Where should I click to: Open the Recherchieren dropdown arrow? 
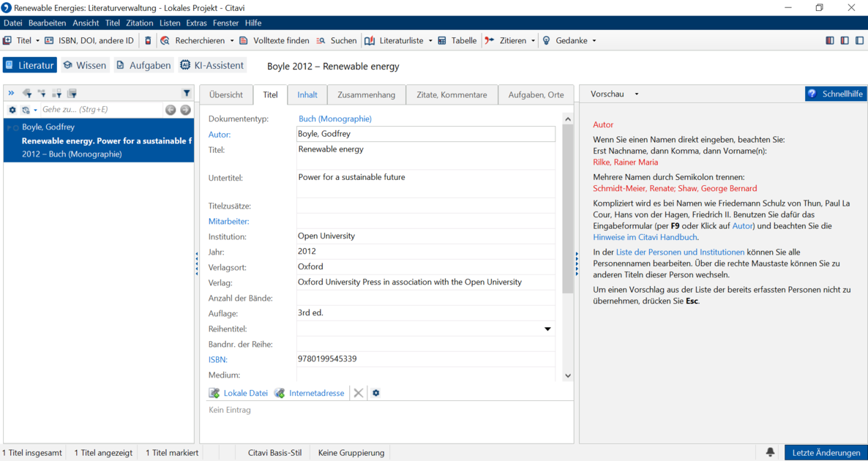[x=231, y=40]
